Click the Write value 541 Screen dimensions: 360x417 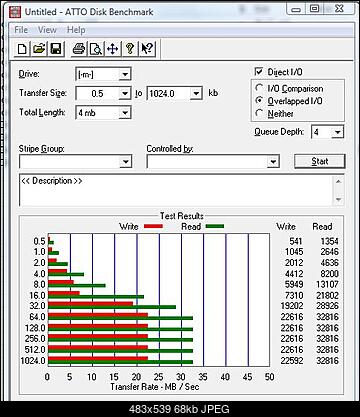tap(296, 241)
